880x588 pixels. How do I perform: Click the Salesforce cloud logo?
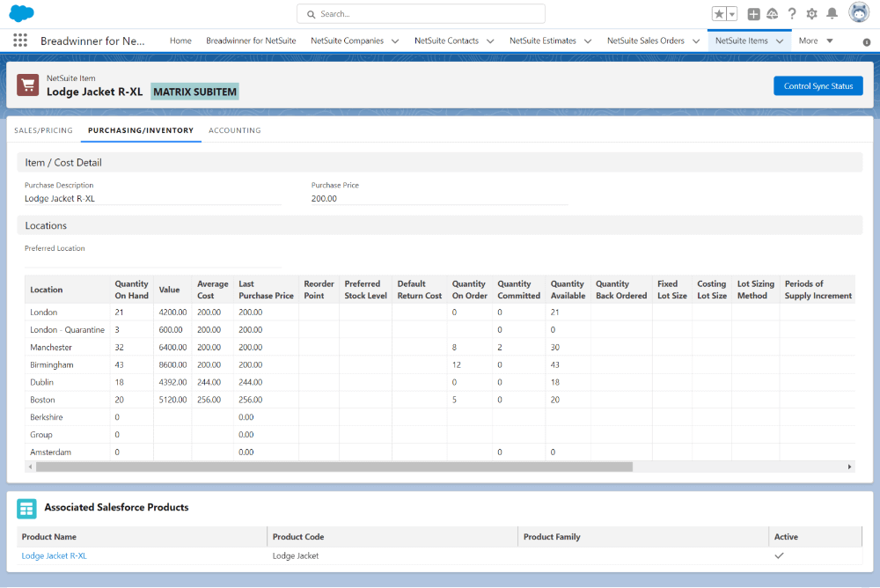(21, 13)
